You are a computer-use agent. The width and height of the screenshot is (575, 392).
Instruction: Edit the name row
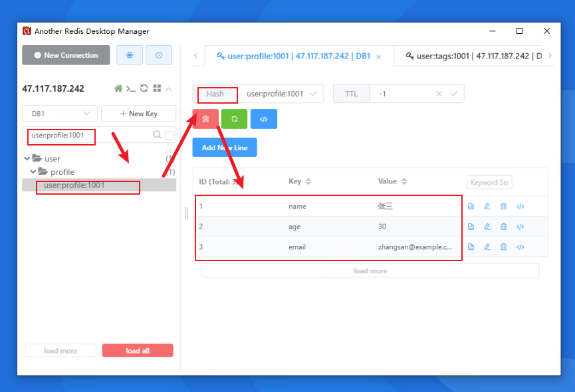pyautogui.click(x=487, y=206)
